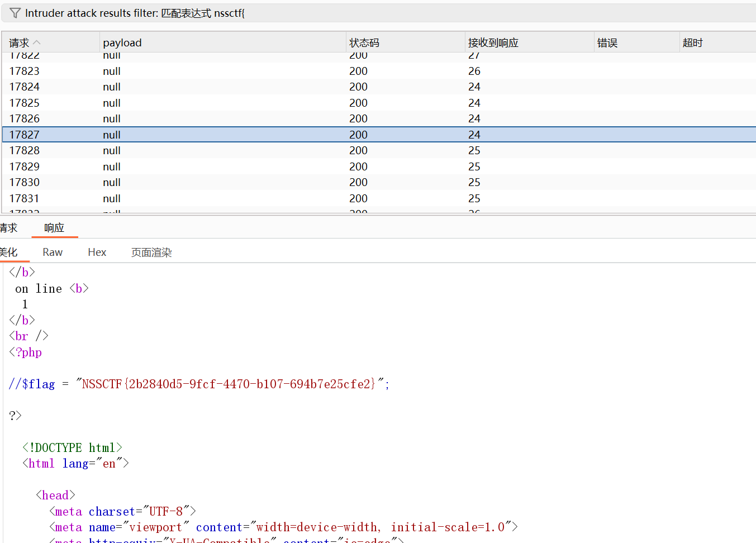Sort by the payload column header

[x=222, y=42]
